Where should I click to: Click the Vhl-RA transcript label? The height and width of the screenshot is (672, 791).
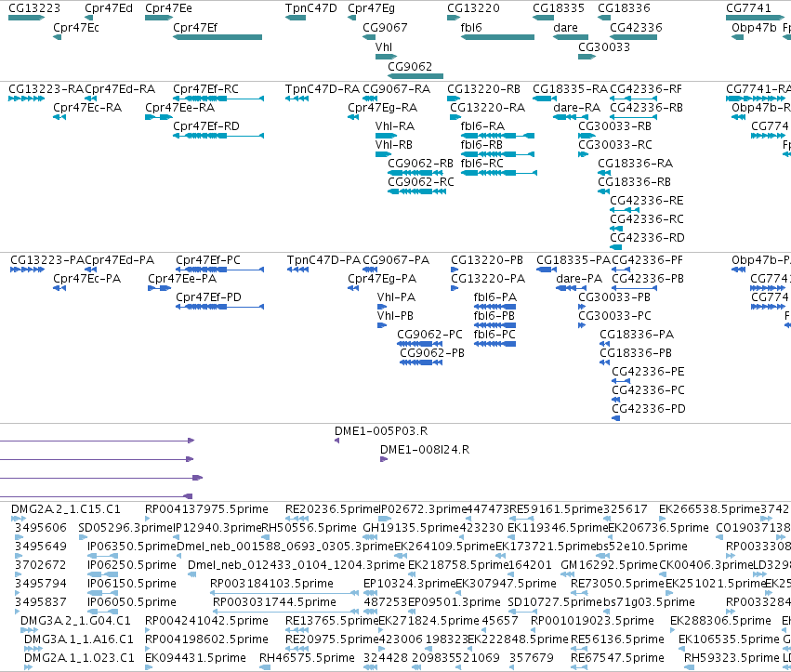[x=394, y=126]
